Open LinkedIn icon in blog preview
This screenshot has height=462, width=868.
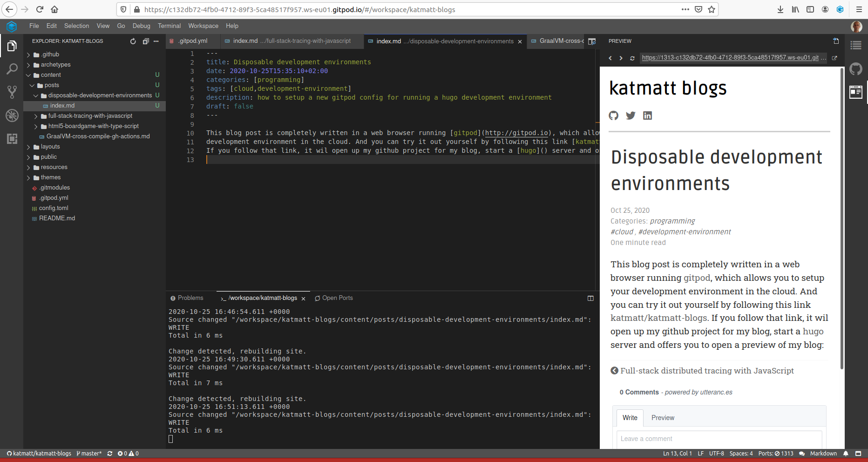click(x=647, y=115)
